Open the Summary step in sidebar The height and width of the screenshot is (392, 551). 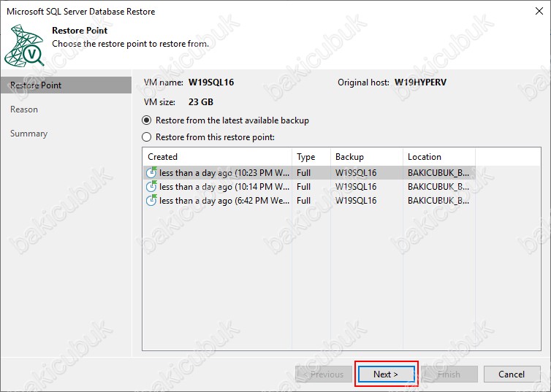(28, 134)
